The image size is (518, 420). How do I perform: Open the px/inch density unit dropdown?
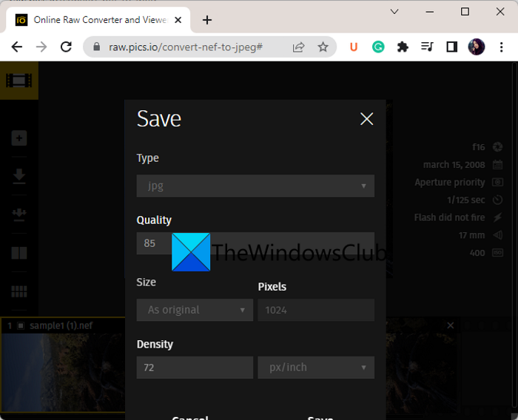click(x=316, y=367)
